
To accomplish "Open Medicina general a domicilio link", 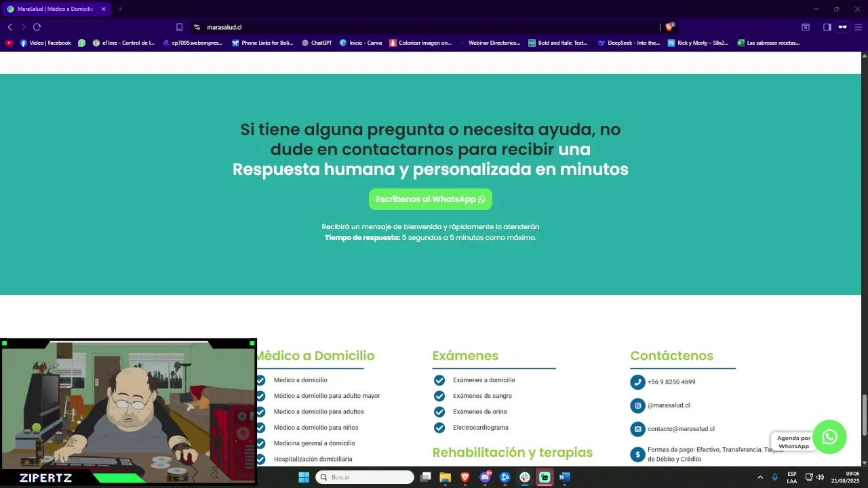I will click(x=314, y=443).
